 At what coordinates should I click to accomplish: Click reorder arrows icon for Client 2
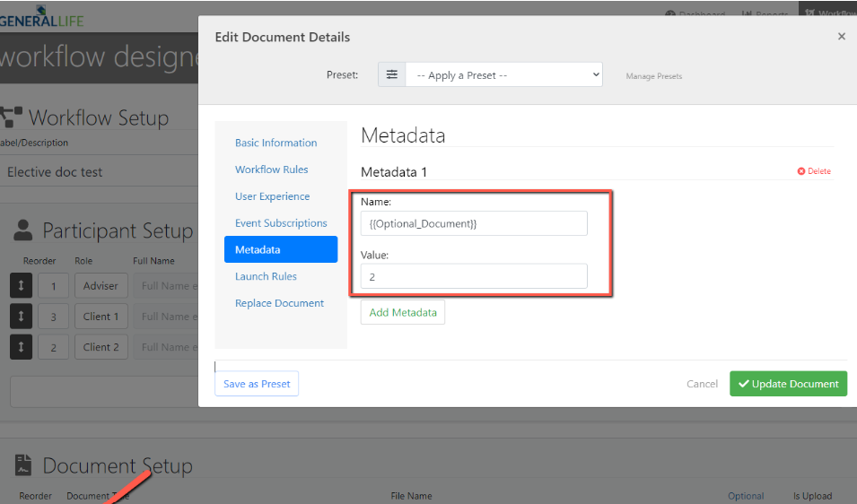click(x=21, y=347)
